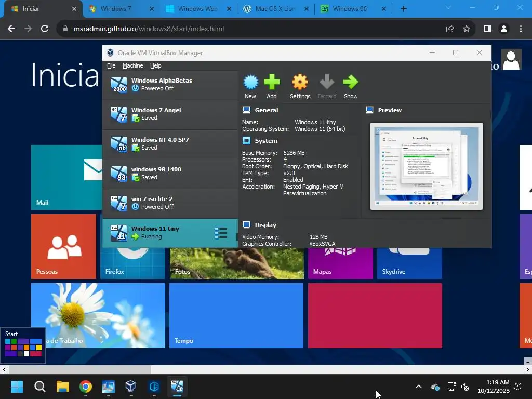Click the Discard arrow icon
Screen dimensions: 532x399
click(x=327, y=82)
